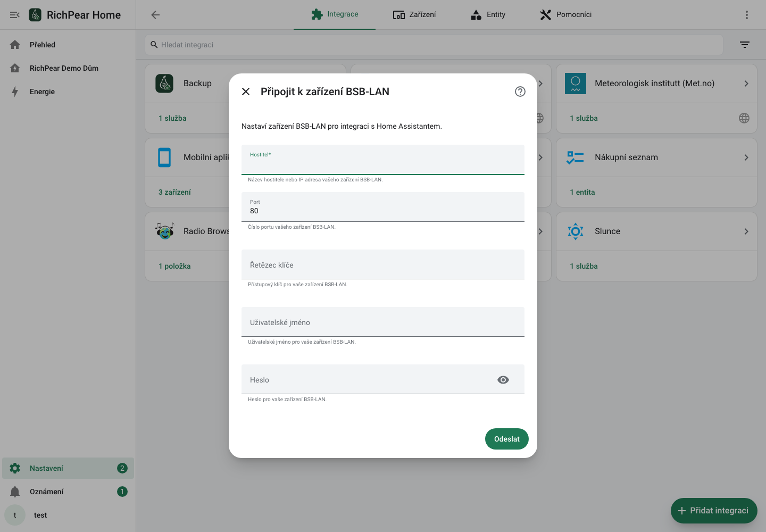Focus the Heslo password field
This screenshot has width=766, height=532.
click(x=383, y=379)
